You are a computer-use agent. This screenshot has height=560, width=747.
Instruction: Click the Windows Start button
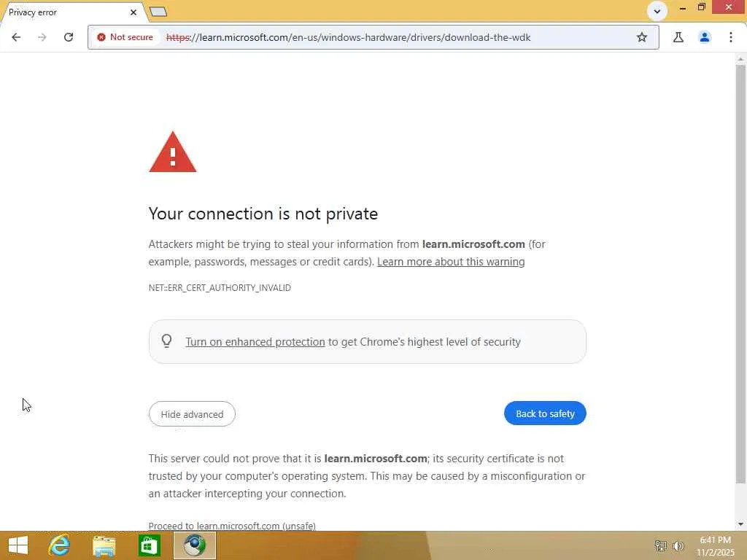tap(18, 545)
